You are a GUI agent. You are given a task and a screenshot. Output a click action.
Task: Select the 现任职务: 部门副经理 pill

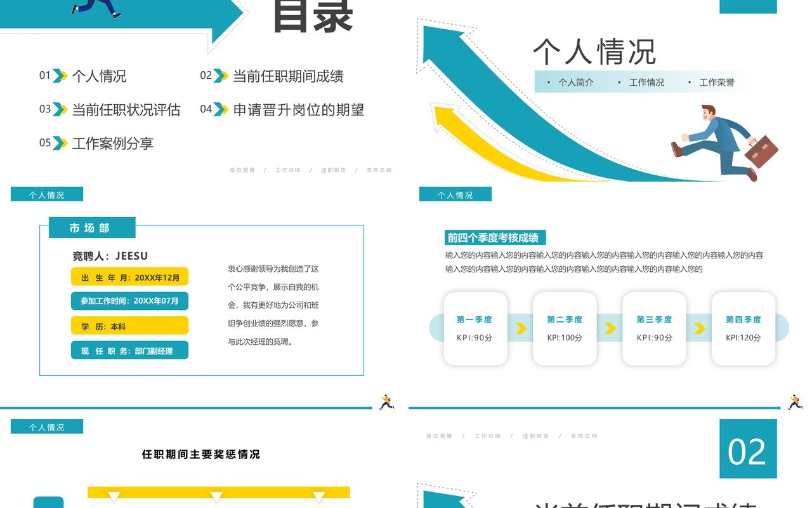(x=129, y=351)
